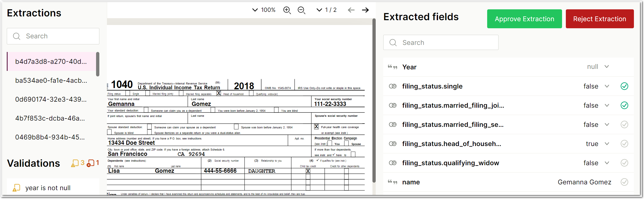The height and width of the screenshot is (199, 644).
Task: Reject the extraction
Action: 599,19
